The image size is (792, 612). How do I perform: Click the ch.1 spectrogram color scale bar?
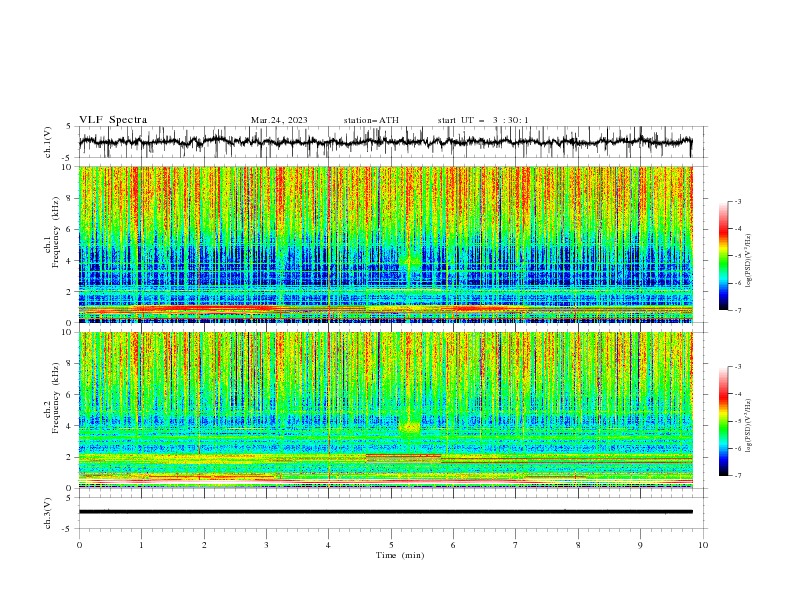tap(723, 256)
